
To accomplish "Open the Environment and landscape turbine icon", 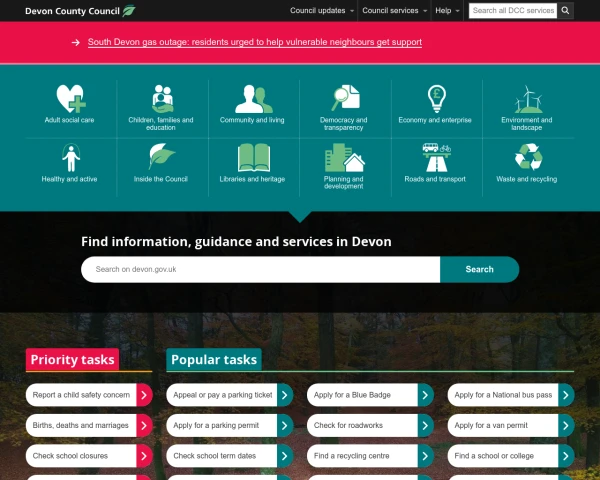I will (x=528, y=99).
